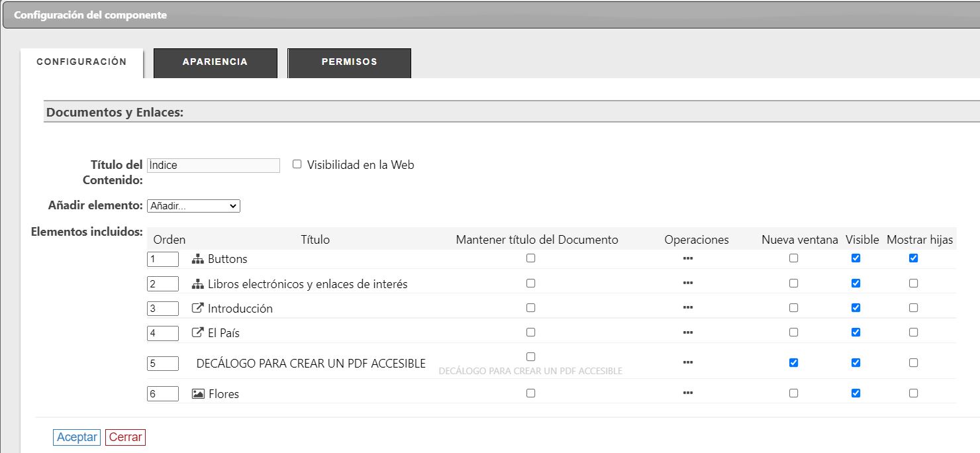Expand the Añadir elemento dropdown
Image resolution: width=980 pixels, height=453 pixels.
(x=193, y=206)
